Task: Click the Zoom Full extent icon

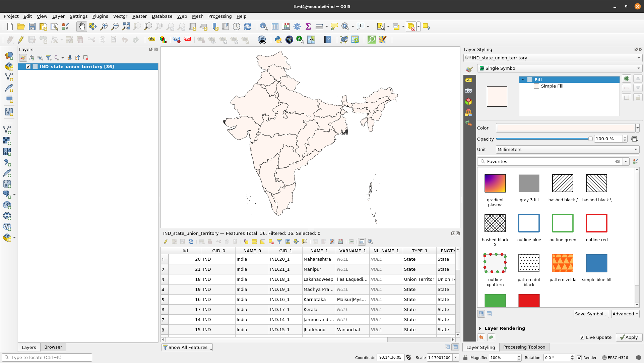Action: tap(126, 27)
